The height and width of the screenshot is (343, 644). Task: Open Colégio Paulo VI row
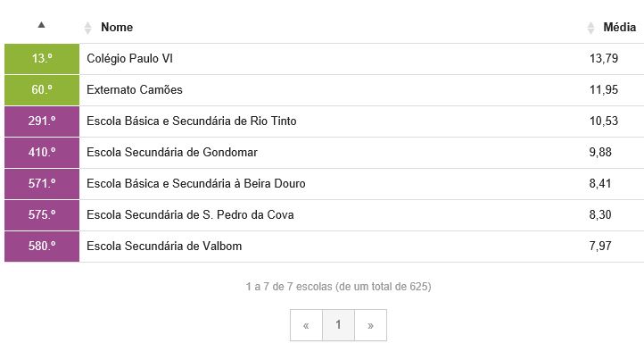click(x=324, y=59)
